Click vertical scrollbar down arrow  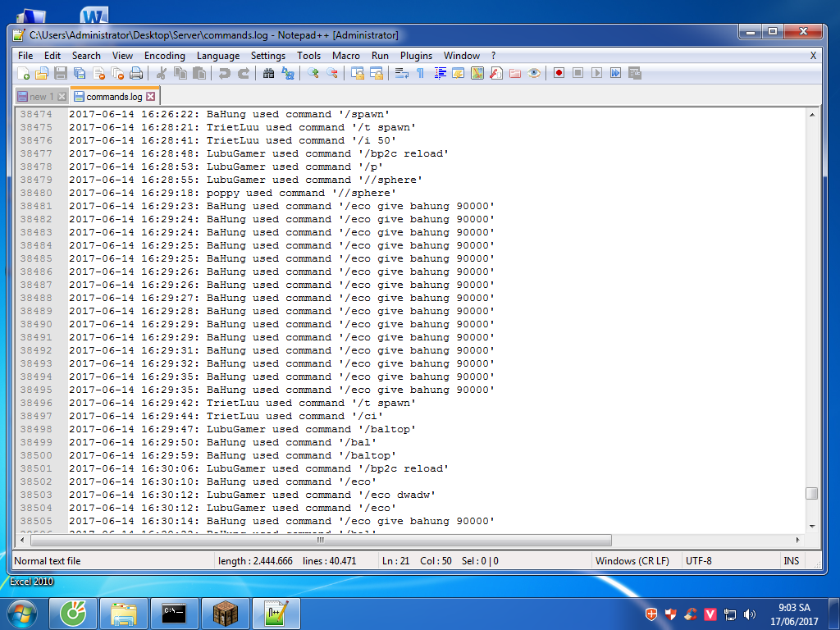812,527
